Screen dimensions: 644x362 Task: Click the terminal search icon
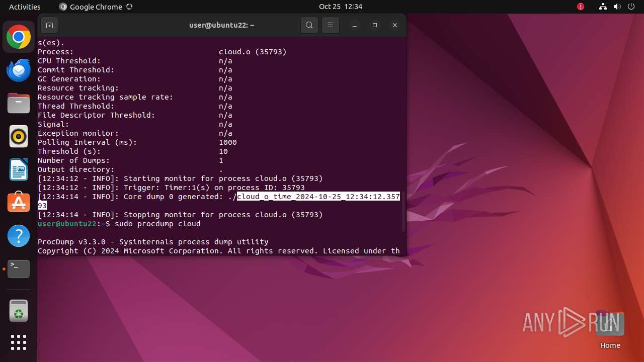coord(309,25)
